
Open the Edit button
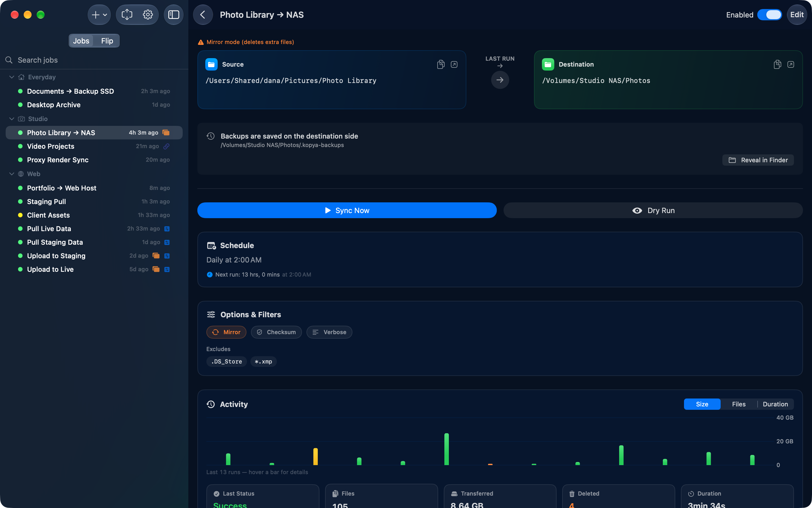pyautogui.click(x=796, y=15)
